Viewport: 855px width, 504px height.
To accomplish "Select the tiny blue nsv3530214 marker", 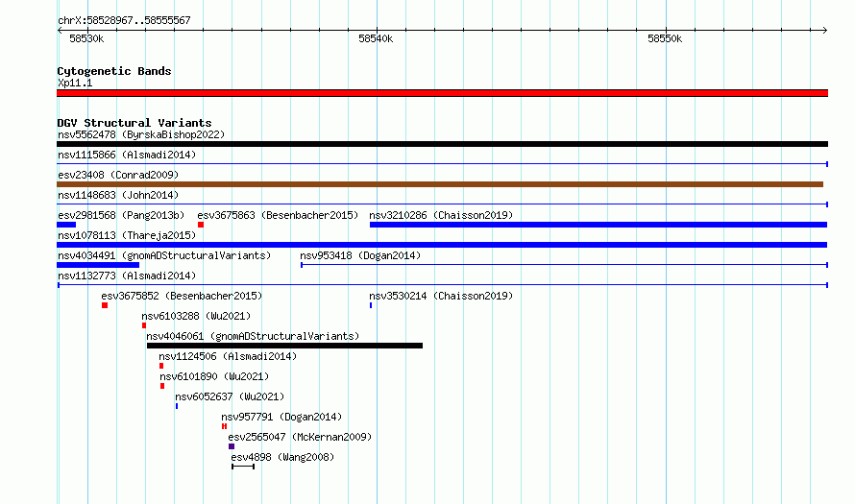I will 371,305.
